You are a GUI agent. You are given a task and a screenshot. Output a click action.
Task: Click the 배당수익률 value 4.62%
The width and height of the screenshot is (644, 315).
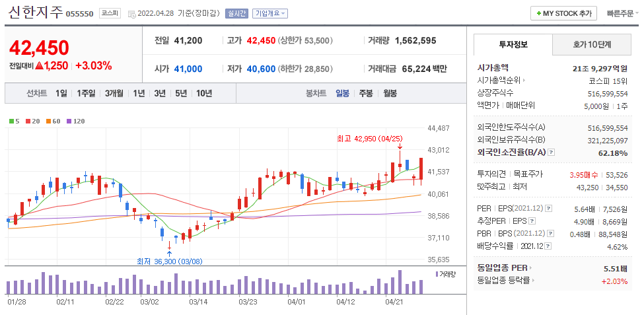click(x=618, y=247)
